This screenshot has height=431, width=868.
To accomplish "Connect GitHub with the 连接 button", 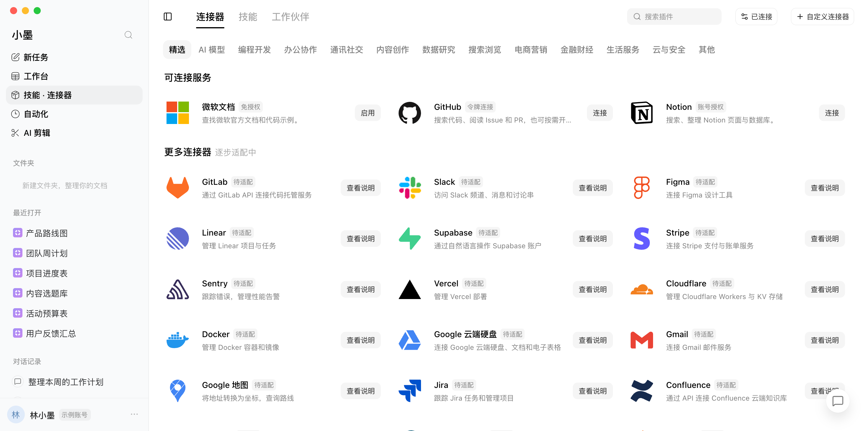I will tap(600, 113).
